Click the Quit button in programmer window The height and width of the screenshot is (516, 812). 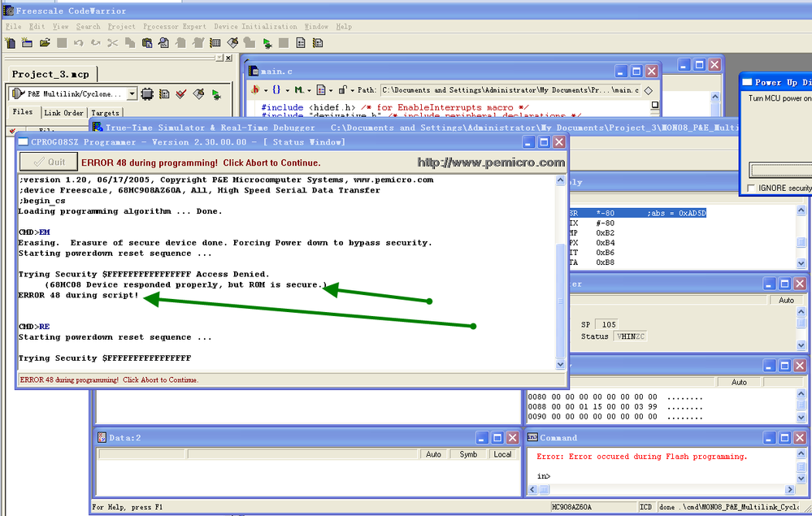point(49,162)
